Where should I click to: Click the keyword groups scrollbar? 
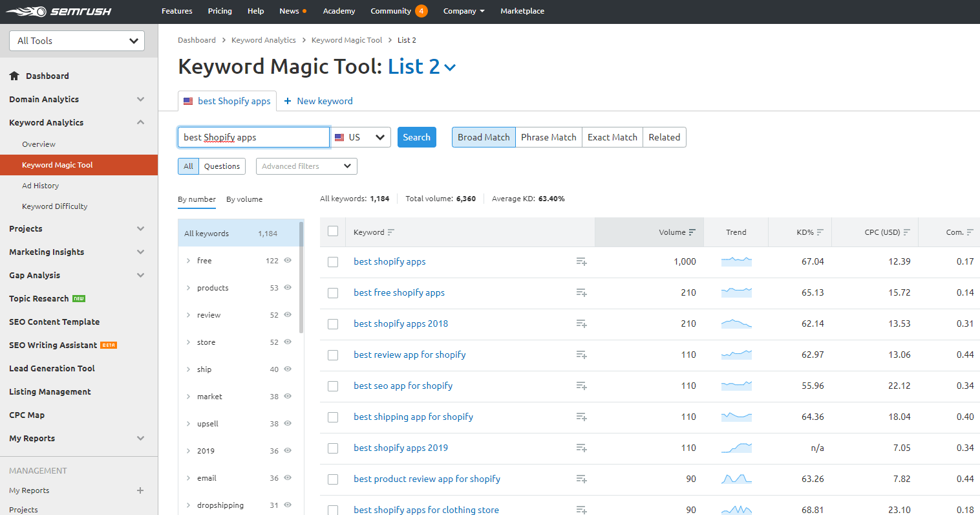point(301,277)
